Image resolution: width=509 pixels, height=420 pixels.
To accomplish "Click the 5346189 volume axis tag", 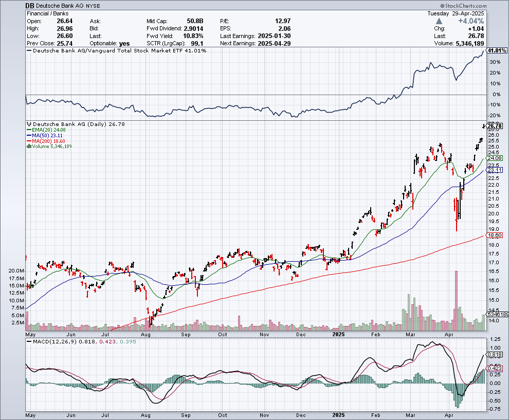I will [498, 314].
